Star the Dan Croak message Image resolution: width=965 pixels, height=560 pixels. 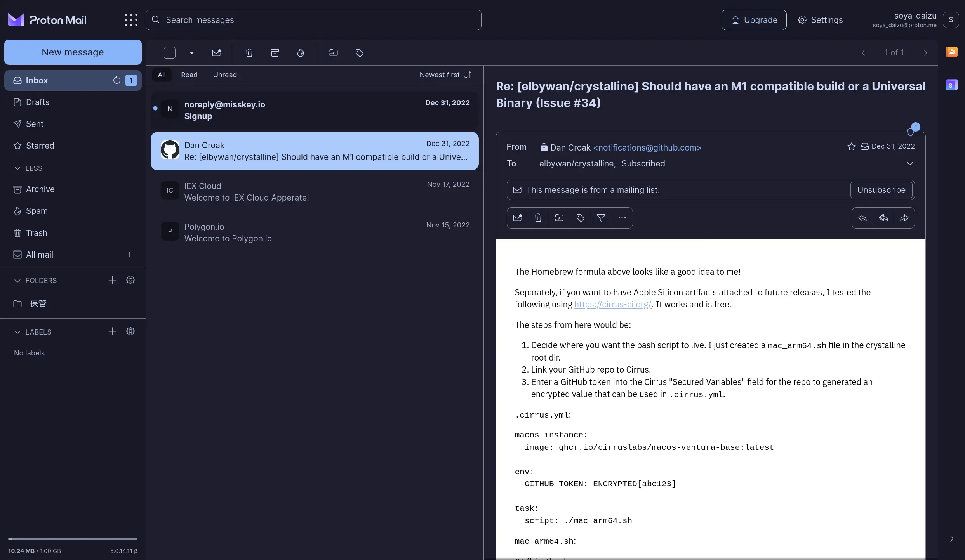click(851, 146)
